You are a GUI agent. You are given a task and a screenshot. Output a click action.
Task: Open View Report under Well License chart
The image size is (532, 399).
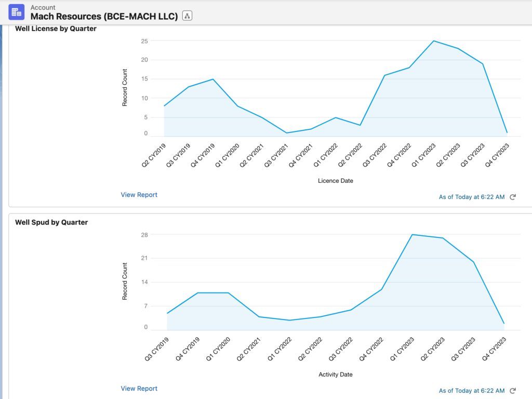tap(139, 195)
